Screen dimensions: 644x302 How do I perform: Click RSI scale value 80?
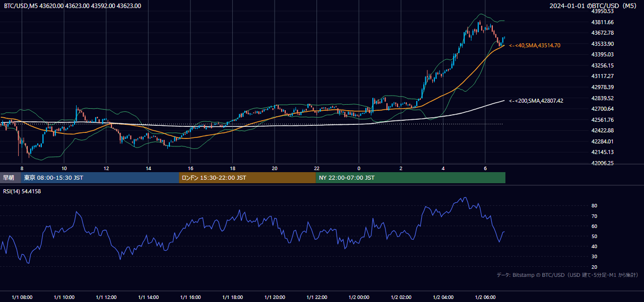[594, 206]
